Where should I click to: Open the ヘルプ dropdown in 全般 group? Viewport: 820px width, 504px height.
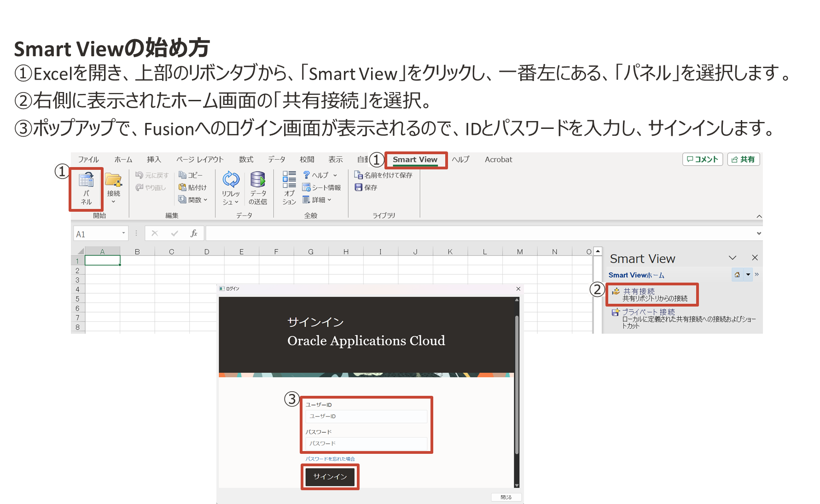coord(335,175)
